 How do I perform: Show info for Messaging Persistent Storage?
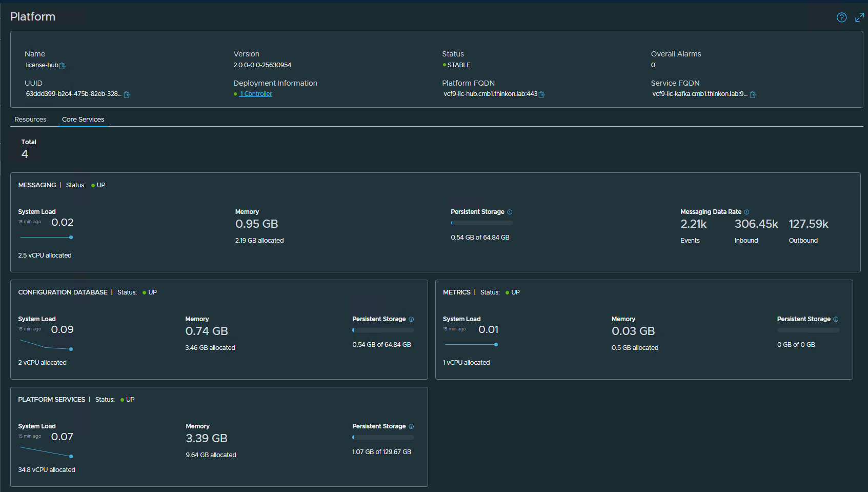[x=510, y=212]
